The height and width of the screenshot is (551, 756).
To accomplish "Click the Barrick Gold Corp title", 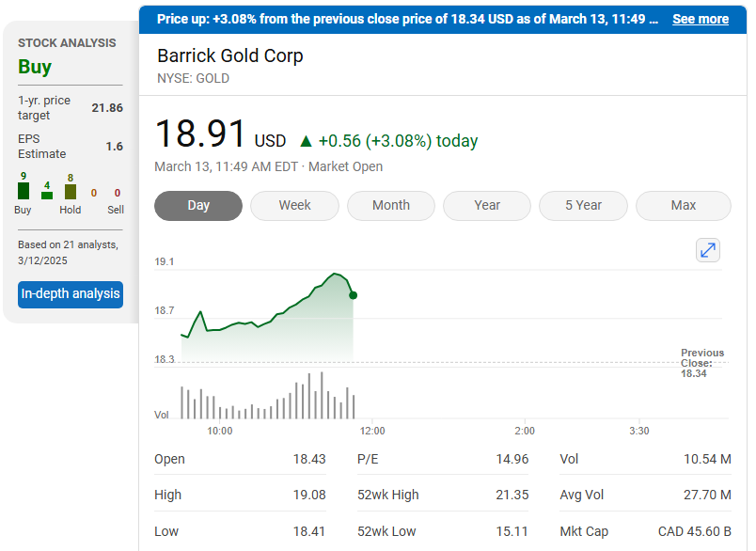I will pos(230,55).
